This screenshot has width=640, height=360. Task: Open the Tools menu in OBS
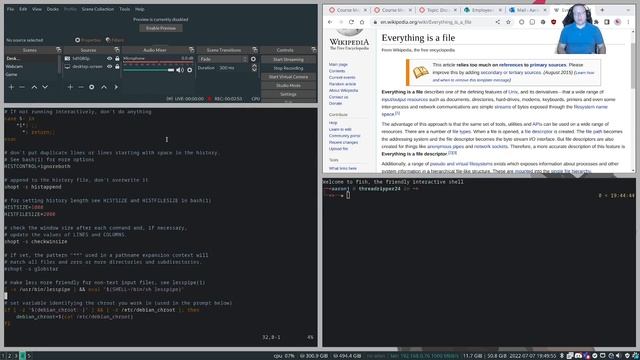pos(124,9)
